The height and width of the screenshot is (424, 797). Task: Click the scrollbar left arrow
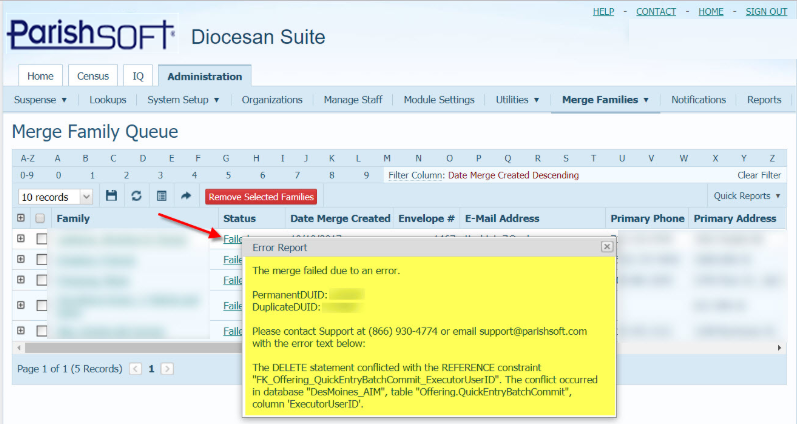19,348
